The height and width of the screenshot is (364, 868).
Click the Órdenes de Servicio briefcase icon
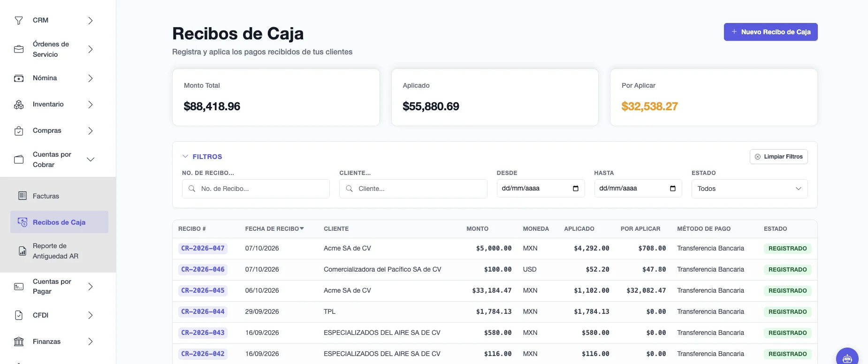(x=19, y=49)
